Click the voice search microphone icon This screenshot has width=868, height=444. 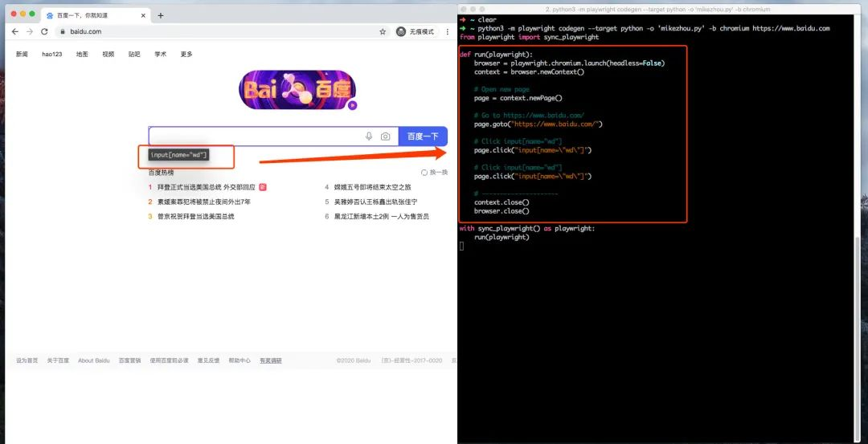[369, 136]
